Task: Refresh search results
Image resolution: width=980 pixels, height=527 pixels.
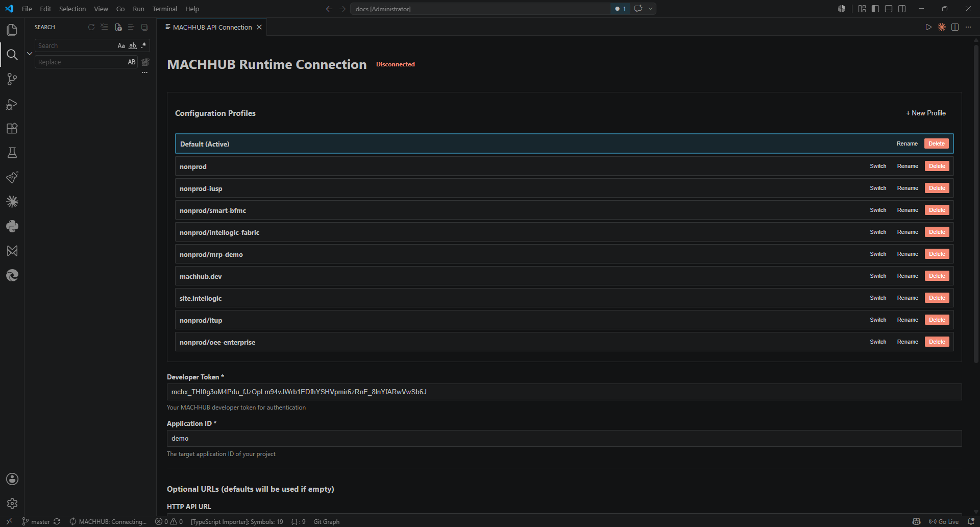Action: click(91, 27)
